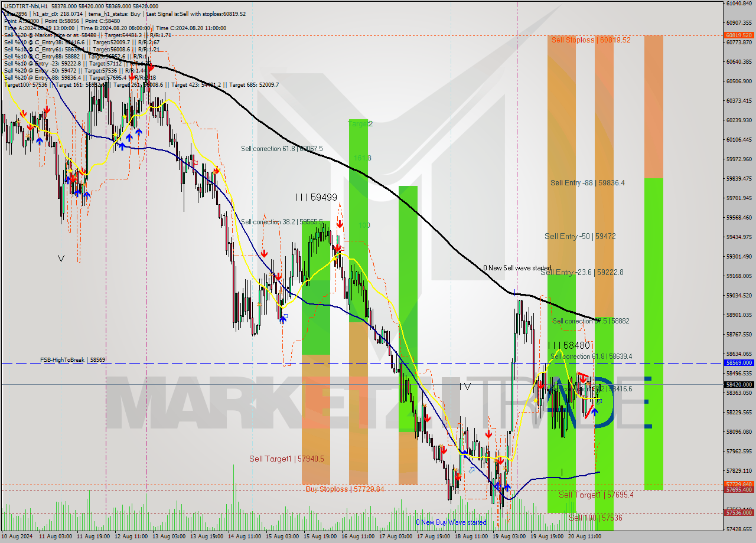
Task: Select 'Sell Target1 | 57940.5' label
Action: pos(286,459)
